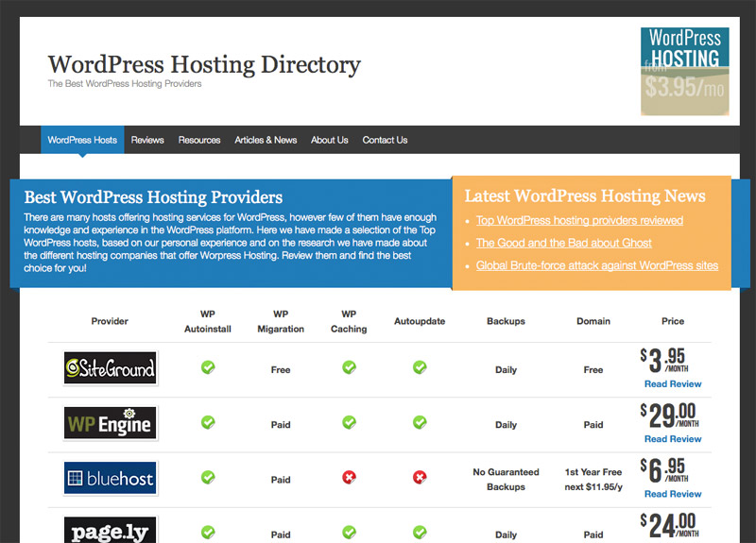Click the WP Autoinstall column header
The image size is (756, 543).
click(x=208, y=321)
